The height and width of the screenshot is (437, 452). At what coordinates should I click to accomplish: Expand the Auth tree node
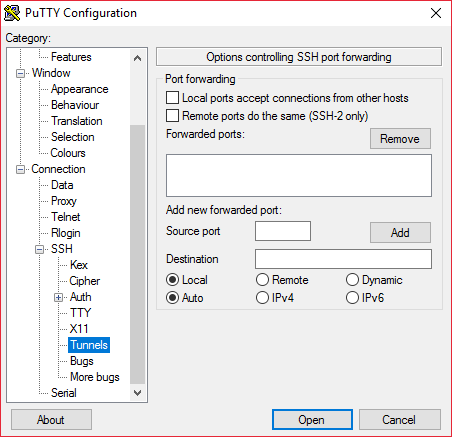[x=58, y=297]
